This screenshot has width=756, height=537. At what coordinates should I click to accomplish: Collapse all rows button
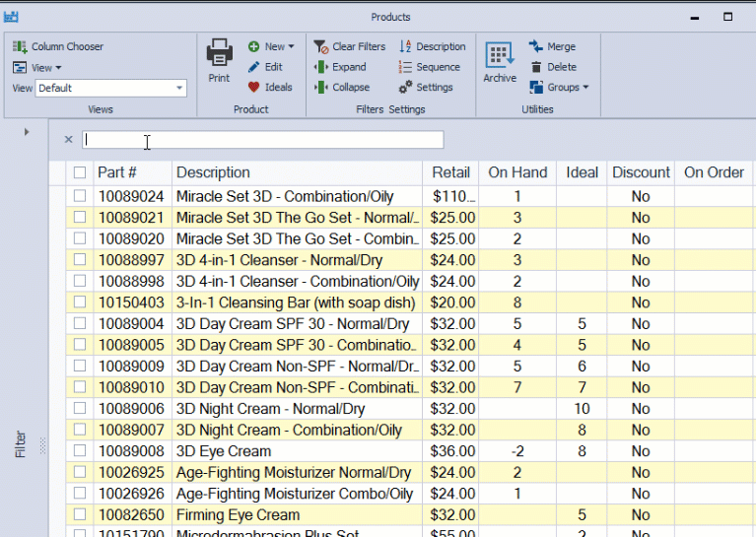click(x=342, y=88)
